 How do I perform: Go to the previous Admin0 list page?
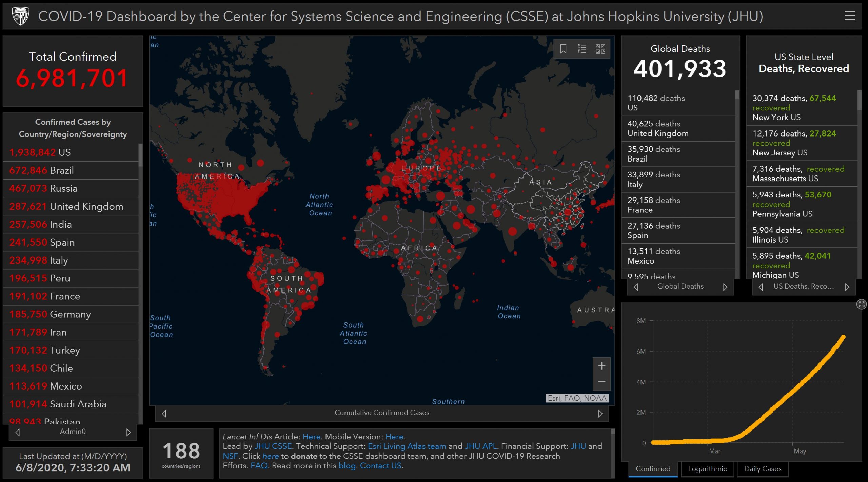pyautogui.click(x=18, y=432)
